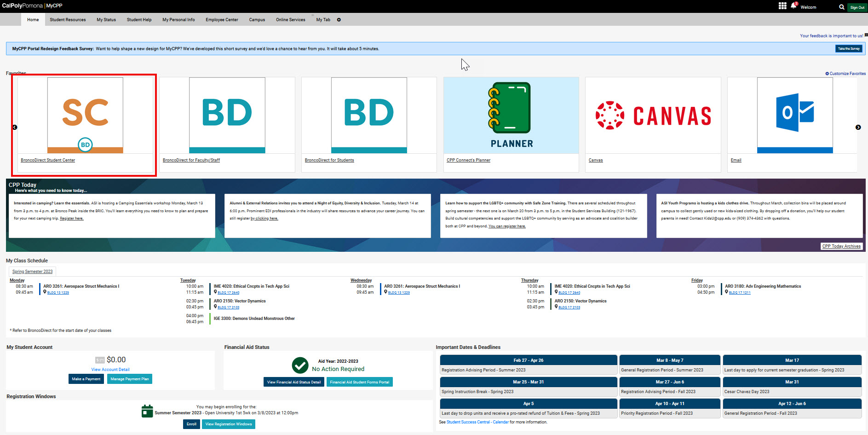Select the Home tab
The image size is (868, 435).
point(33,20)
